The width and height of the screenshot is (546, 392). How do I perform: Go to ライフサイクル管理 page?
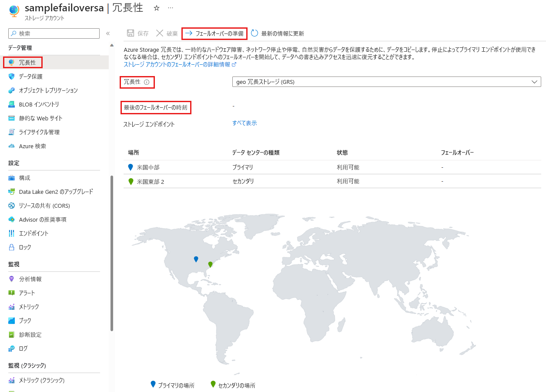point(39,132)
